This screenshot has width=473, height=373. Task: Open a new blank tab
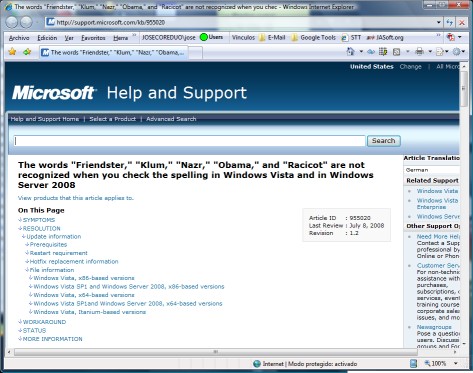[x=196, y=53]
